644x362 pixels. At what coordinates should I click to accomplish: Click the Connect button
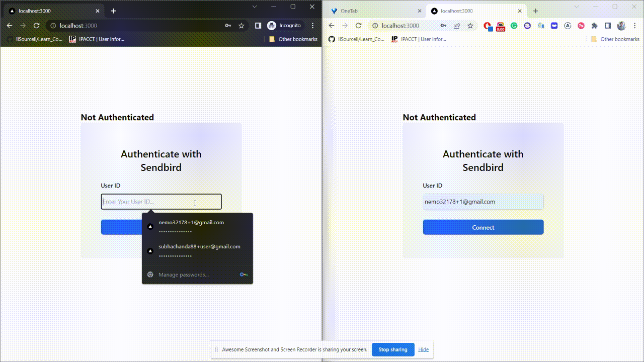[x=482, y=227]
